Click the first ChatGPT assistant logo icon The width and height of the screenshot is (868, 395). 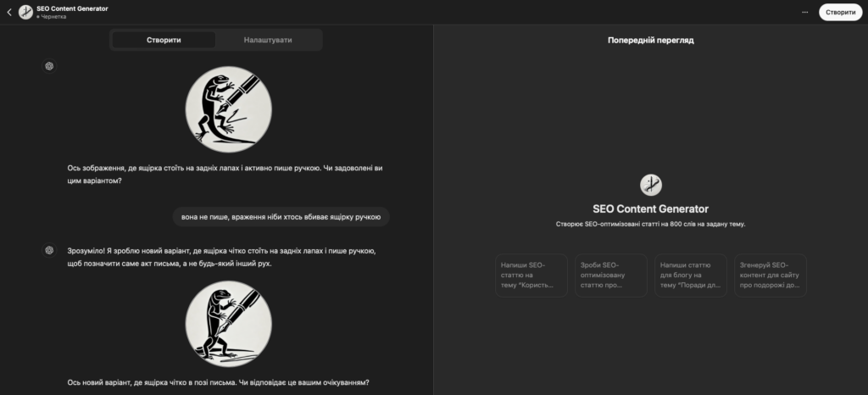pos(50,66)
